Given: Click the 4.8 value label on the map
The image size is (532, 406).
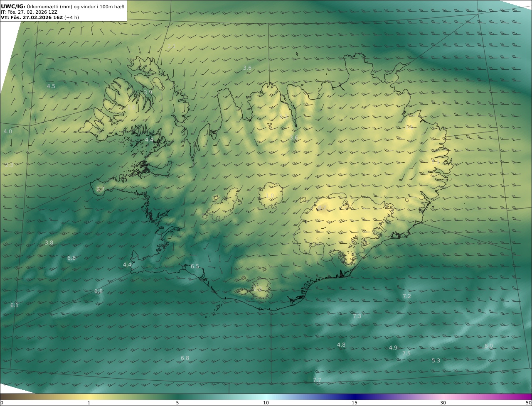Looking at the screenshot, I should click(341, 345).
